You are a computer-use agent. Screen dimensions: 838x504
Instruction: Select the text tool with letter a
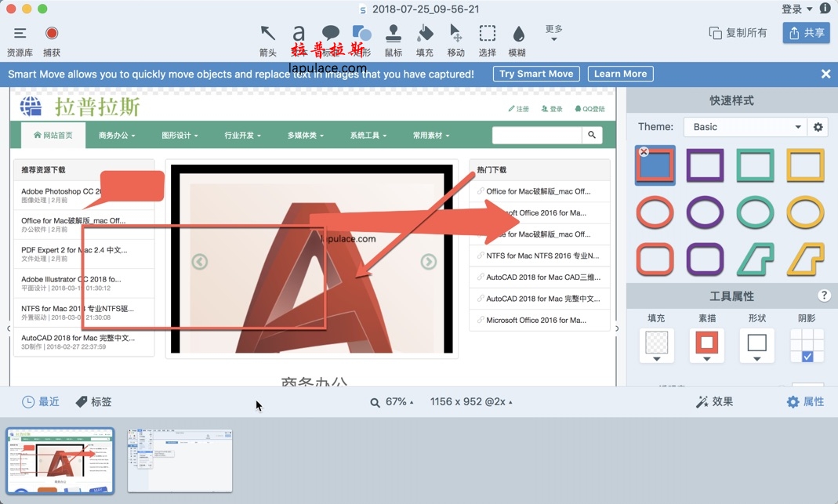click(x=299, y=34)
